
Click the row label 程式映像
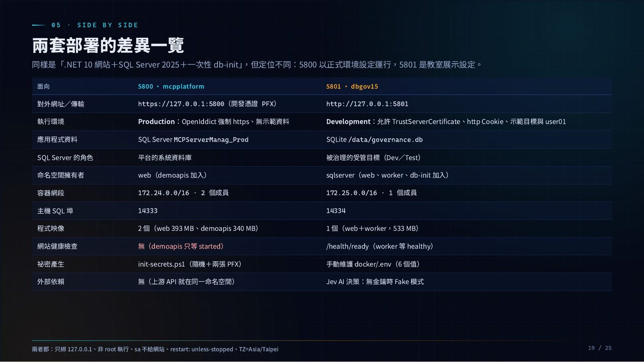pos(51,228)
